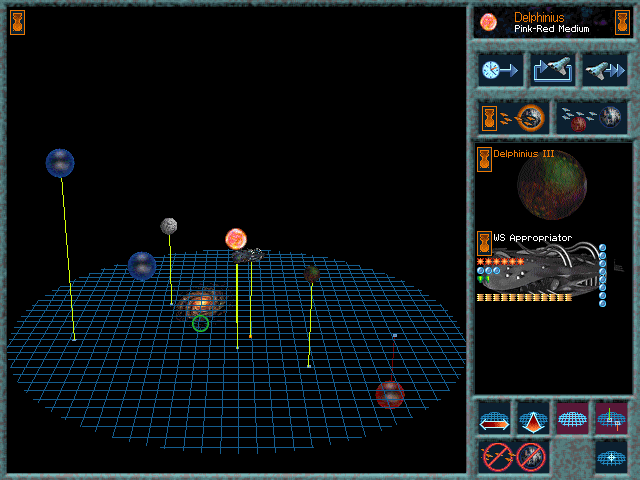Viewport: 640px width, 480px height.
Task: Click the Delphinius star name
Action: [539, 17]
